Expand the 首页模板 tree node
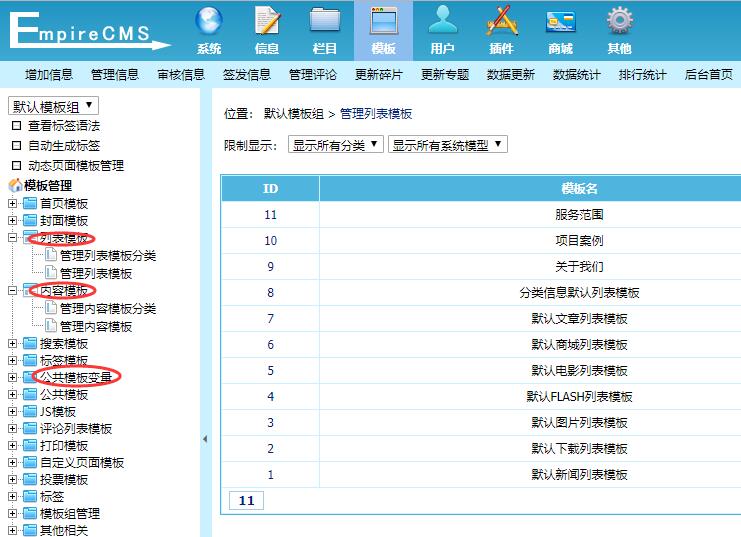Screen dimensions: 741x537 12,204
